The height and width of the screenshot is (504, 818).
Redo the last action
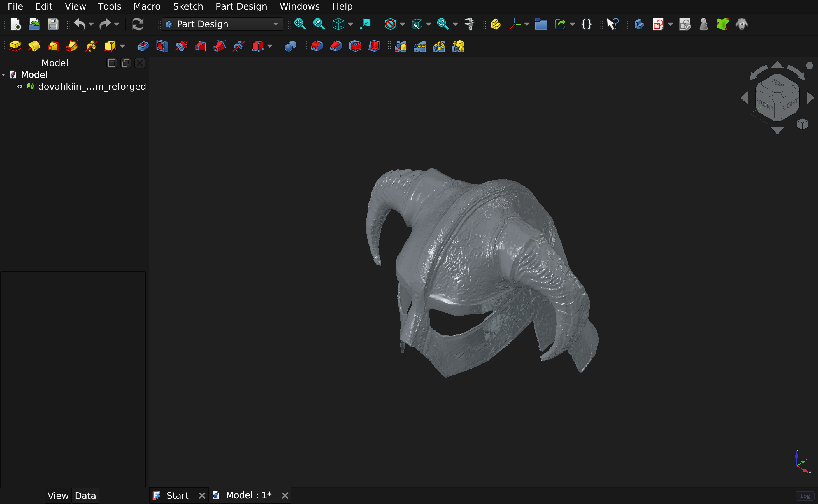(x=105, y=24)
